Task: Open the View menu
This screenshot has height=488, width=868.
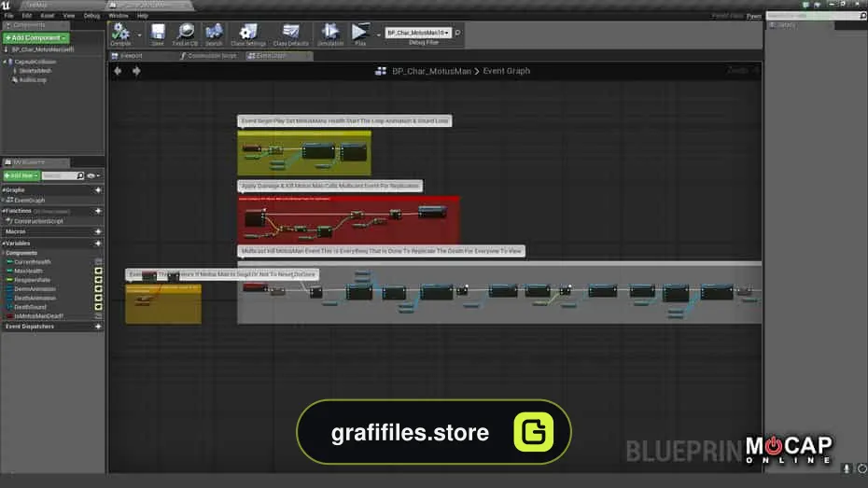Action: coord(69,16)
